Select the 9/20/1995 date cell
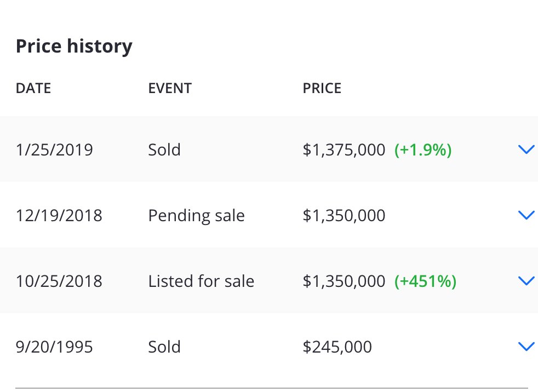 54,347
